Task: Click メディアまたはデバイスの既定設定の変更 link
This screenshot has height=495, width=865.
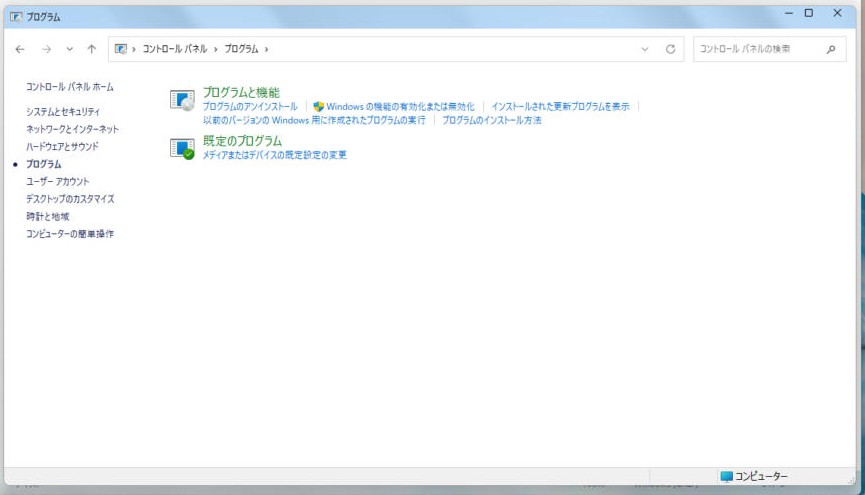Action: 275,155
